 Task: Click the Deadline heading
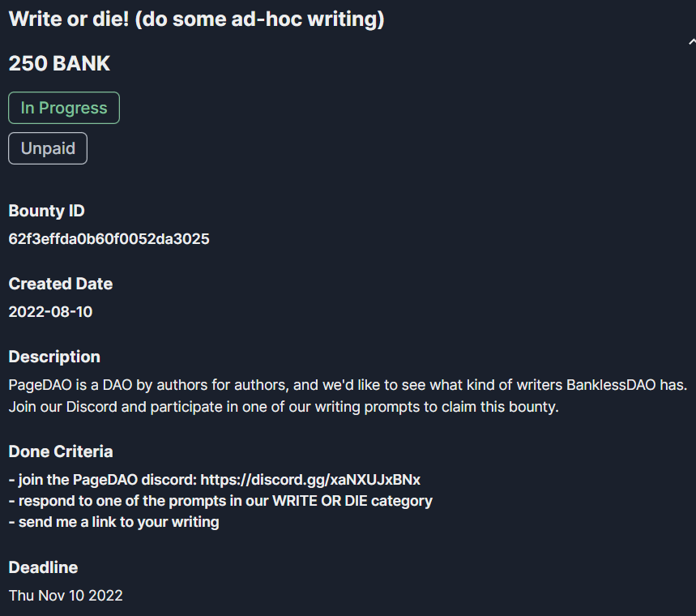click(43, 567)
